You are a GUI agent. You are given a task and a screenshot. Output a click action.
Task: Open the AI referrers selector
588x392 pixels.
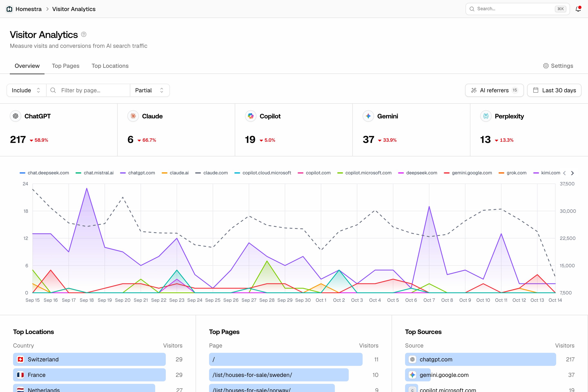494,90
